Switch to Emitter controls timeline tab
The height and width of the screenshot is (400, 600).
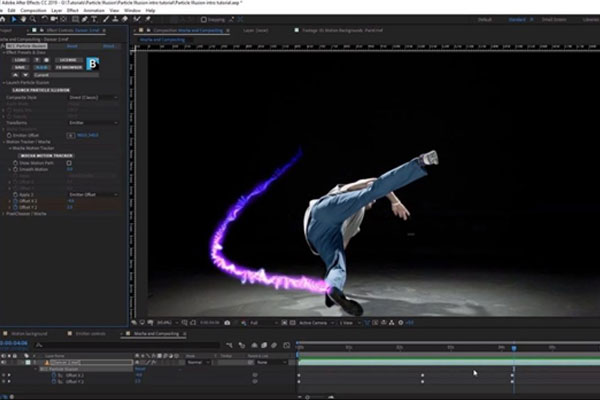(90, 334)
